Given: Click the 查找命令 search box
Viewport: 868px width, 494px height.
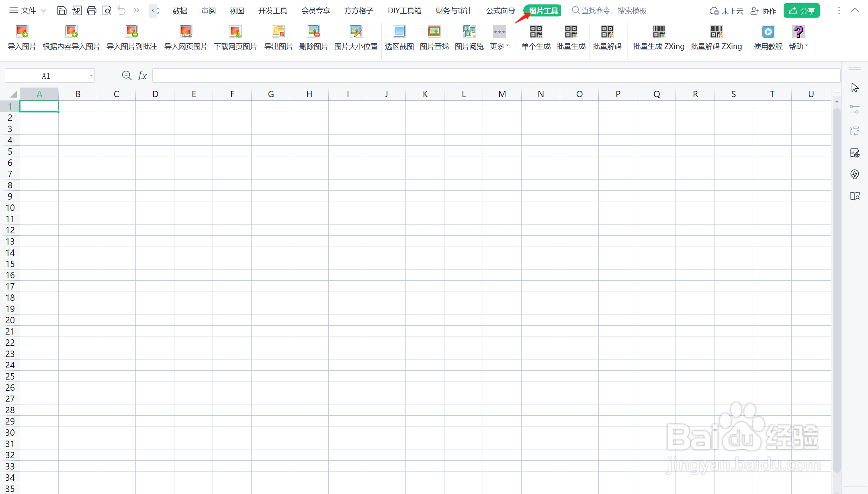Looking at the screenshot, I should point(610,11).
